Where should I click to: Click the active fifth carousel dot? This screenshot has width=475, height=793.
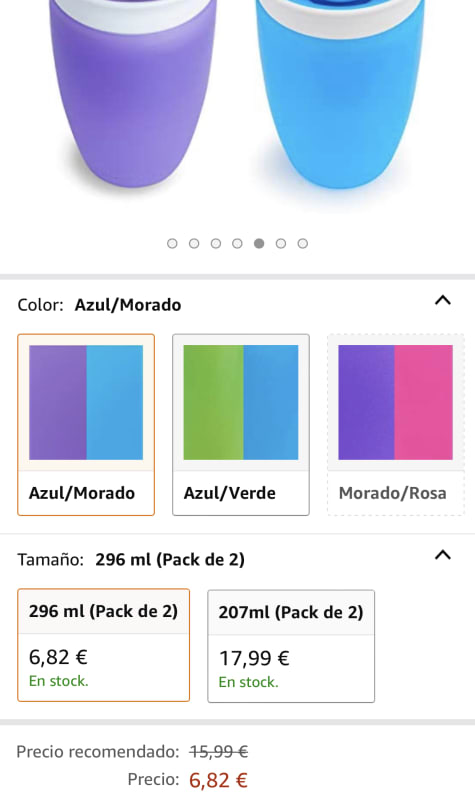click(x=259, y=244)
